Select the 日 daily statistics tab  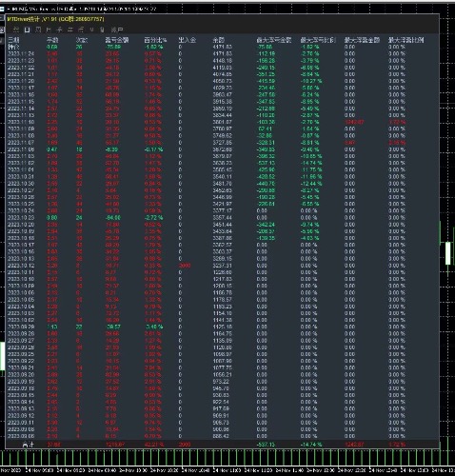click(x=28, y=30)
